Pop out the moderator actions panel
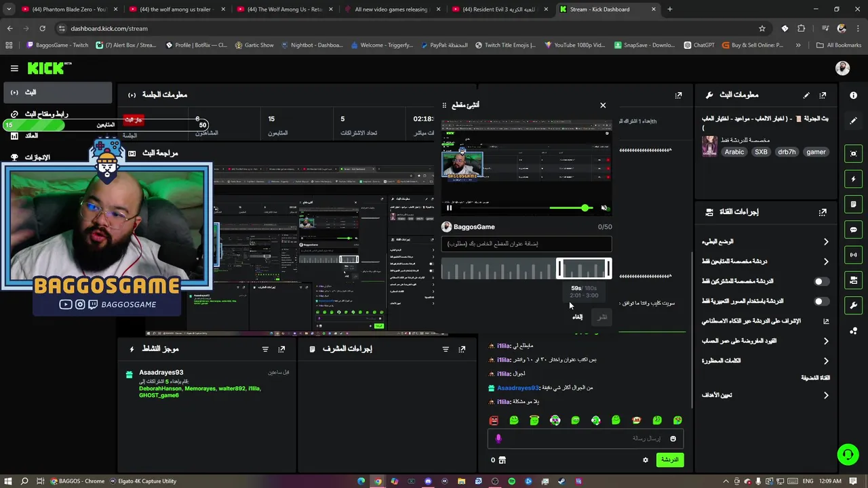This screenshot has width=868, height=488. coord(462,349)
